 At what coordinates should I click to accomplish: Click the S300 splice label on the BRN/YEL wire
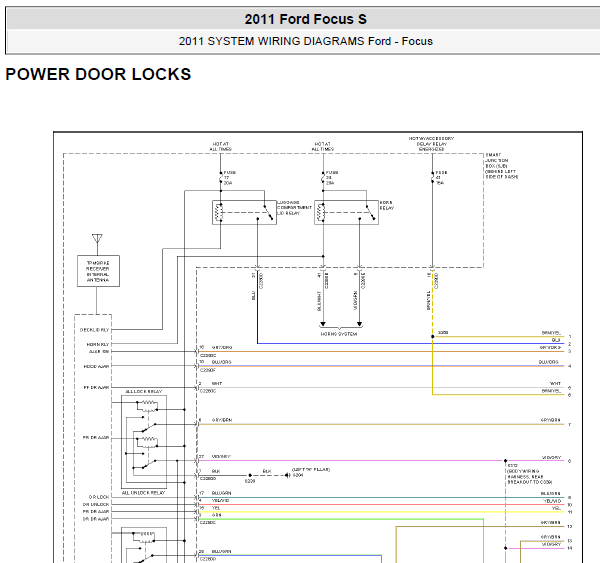[x=443, y=333]
